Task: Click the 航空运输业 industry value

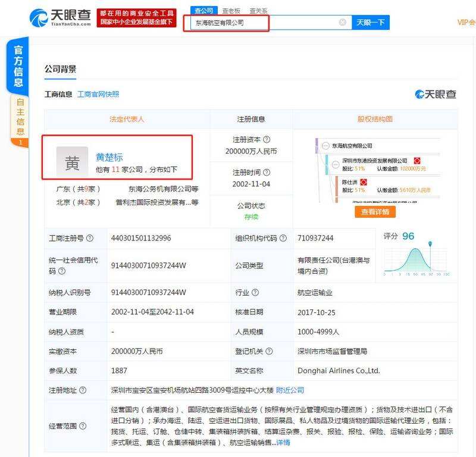Action: (x=315, y=293)
